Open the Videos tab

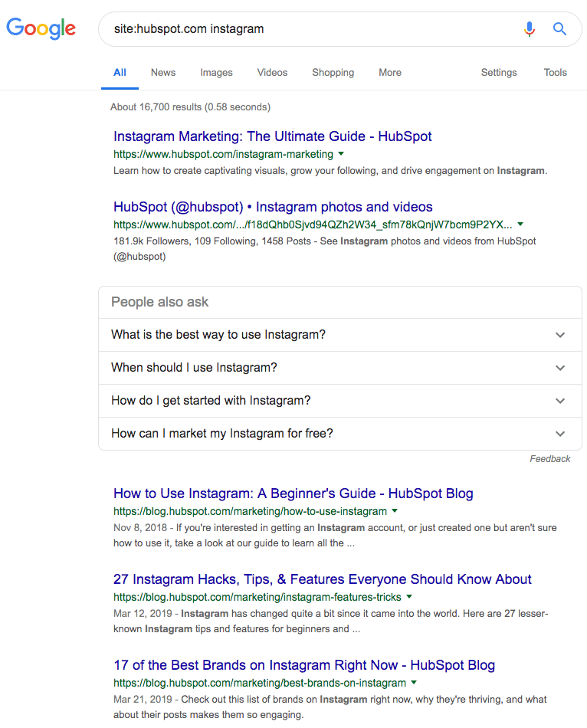(272, 73)
